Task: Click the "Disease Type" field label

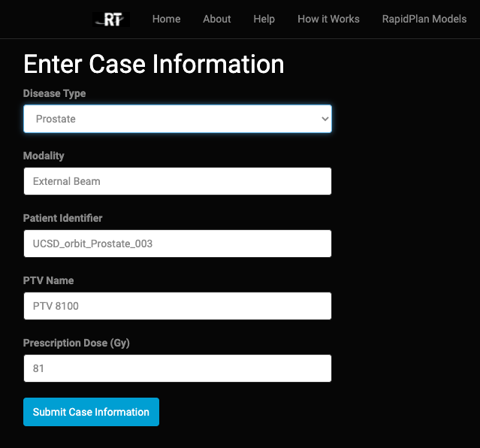Action: 55,93
